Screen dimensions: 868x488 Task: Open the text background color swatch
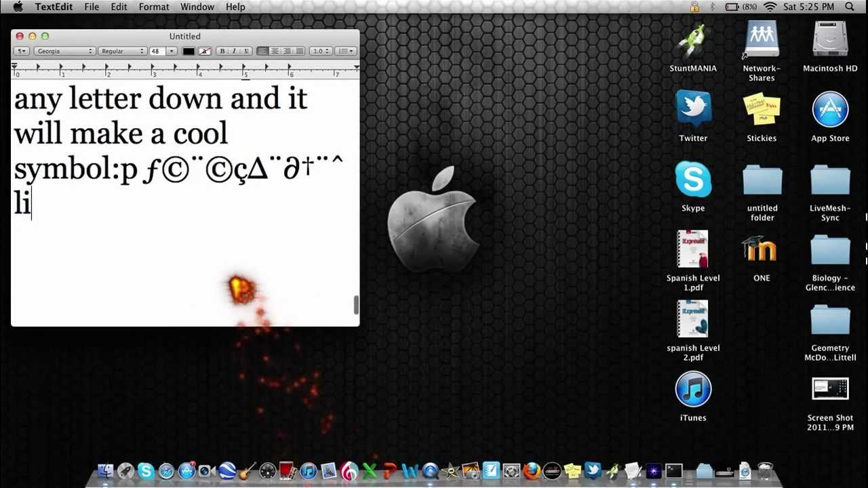point(204,51)
